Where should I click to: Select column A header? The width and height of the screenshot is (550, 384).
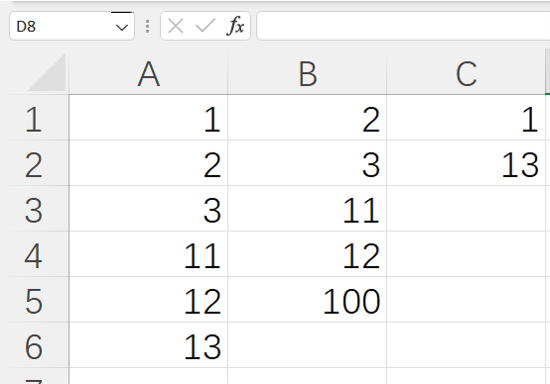coord(149,74)
